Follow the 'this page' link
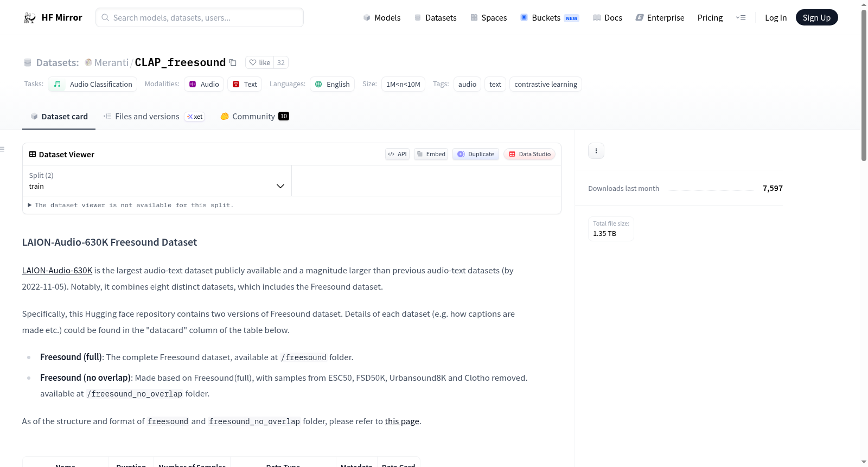This screenshot has height=467, width=868. [x=402, y=421]
